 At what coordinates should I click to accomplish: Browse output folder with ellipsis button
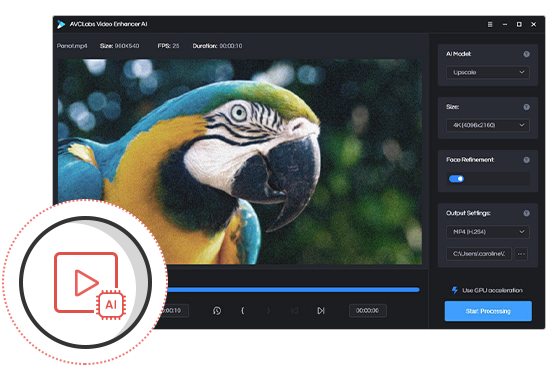[521, 254]
